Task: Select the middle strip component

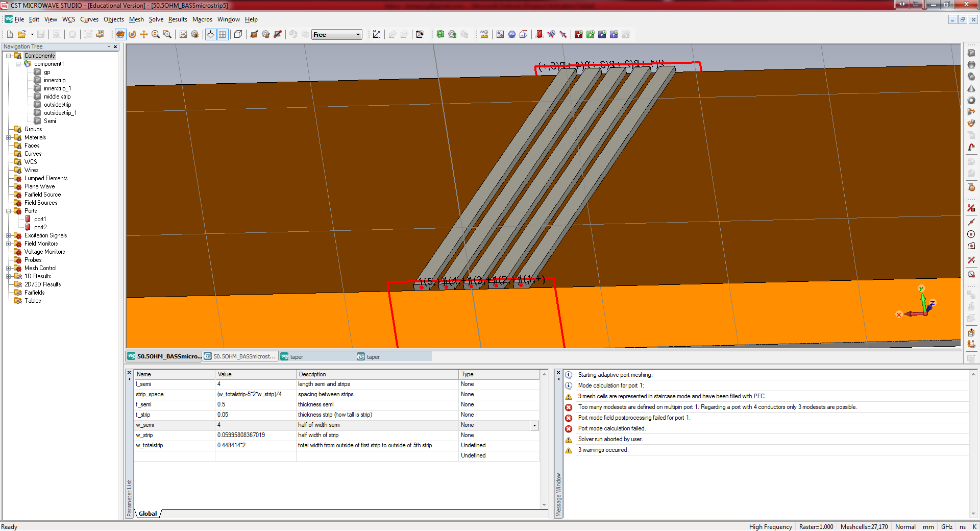Action: click(57, 96)
